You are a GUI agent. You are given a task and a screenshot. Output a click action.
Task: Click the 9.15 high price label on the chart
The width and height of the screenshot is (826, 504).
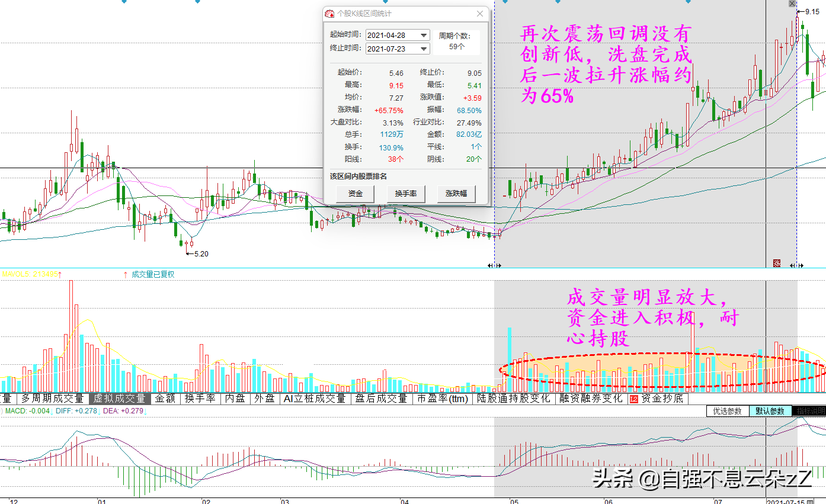coord(812,11)
